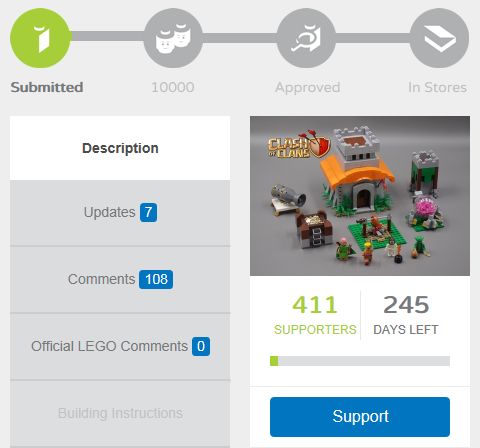This screenshot has width=480, height=448.
Task: Click the green Submitted stage icon
Action: (41, 38)
